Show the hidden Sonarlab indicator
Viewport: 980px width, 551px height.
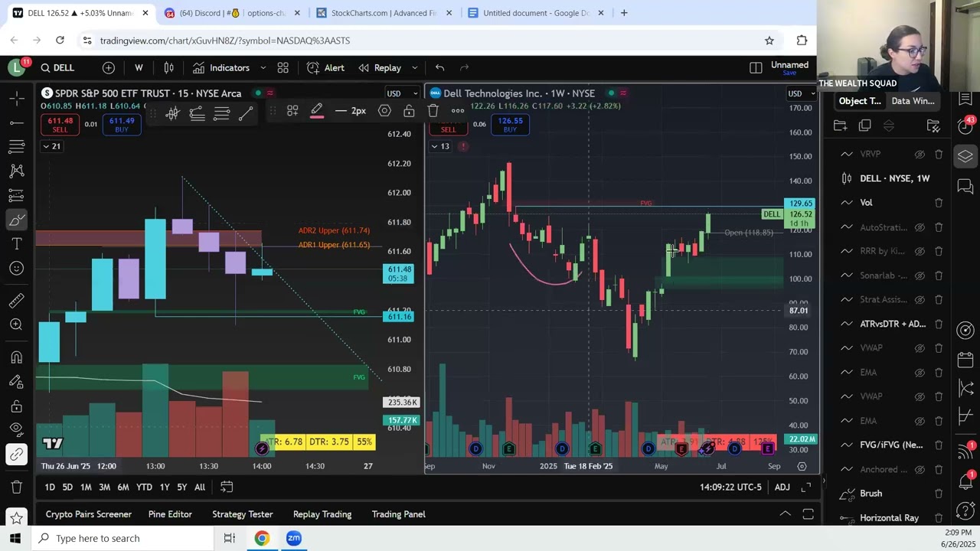[920, 275]
